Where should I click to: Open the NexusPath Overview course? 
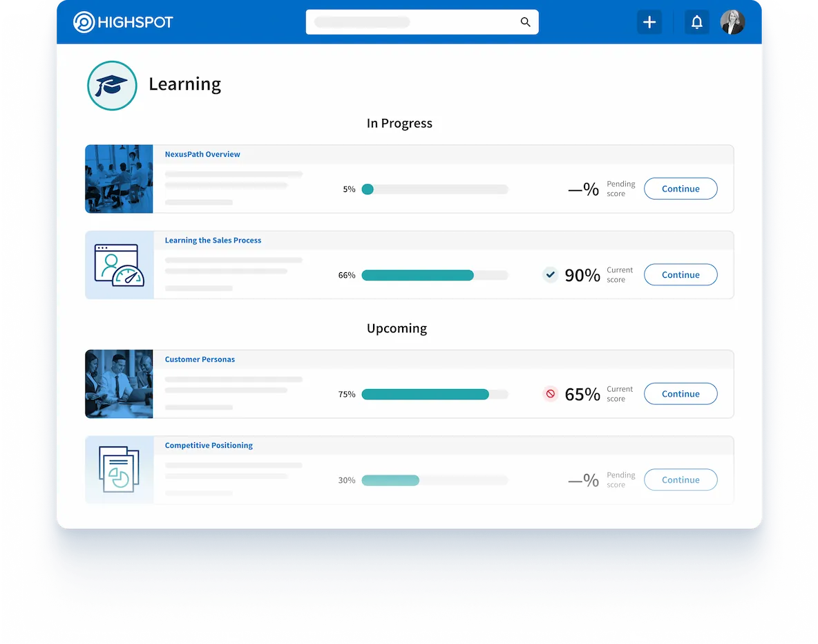[x=202, y=154]
